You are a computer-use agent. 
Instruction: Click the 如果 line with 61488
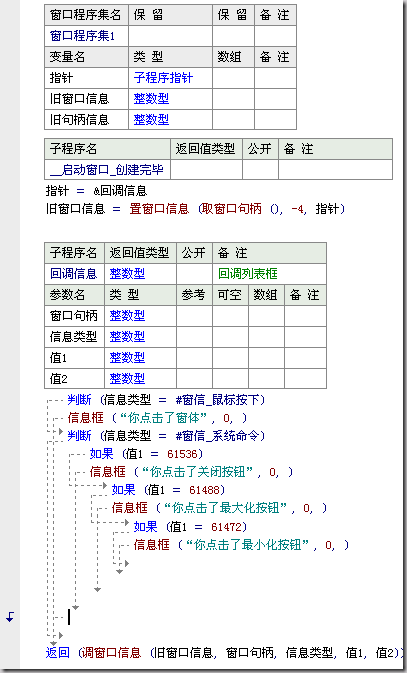coord(168,490)
